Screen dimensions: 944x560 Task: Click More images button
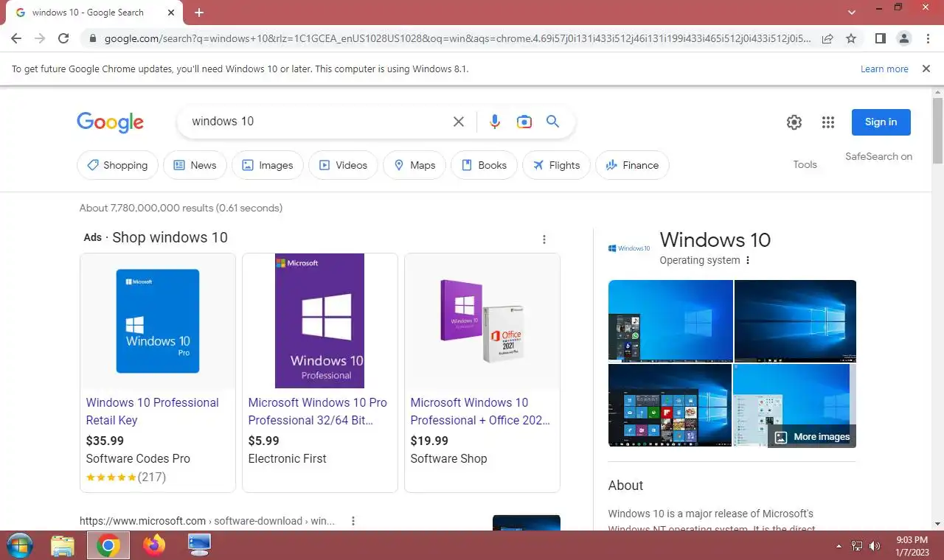812,436
